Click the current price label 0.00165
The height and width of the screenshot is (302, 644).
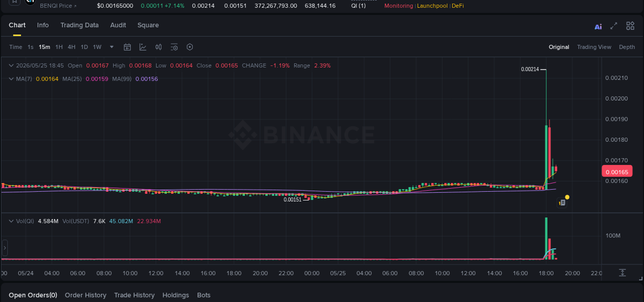617,172
